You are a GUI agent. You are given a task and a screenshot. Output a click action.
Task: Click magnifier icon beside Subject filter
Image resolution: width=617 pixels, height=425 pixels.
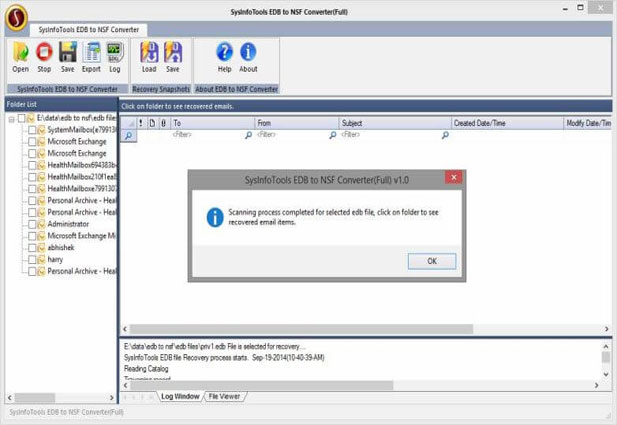coord(445,135)
